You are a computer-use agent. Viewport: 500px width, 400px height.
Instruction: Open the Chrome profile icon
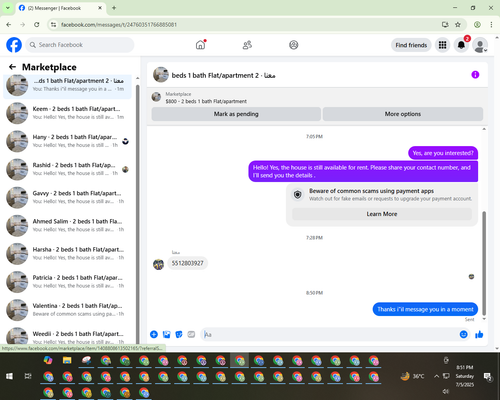[x=477, y=25]
